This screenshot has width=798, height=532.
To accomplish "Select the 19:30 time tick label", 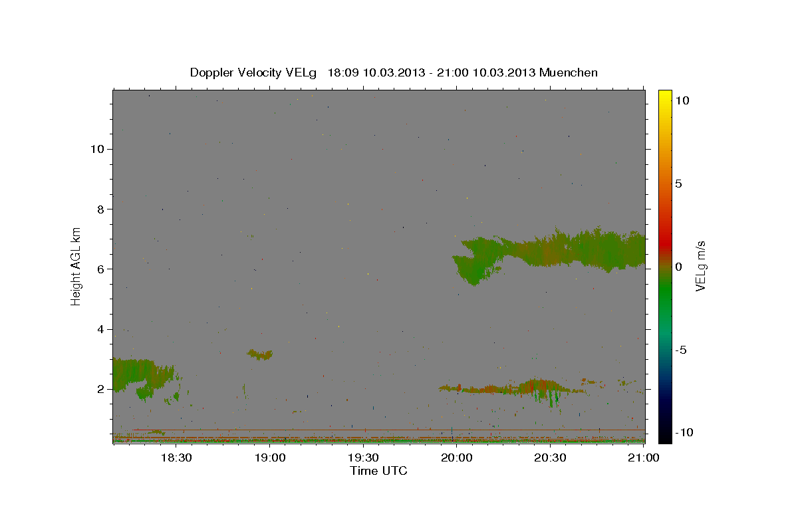I will click(x=364, y=458).
